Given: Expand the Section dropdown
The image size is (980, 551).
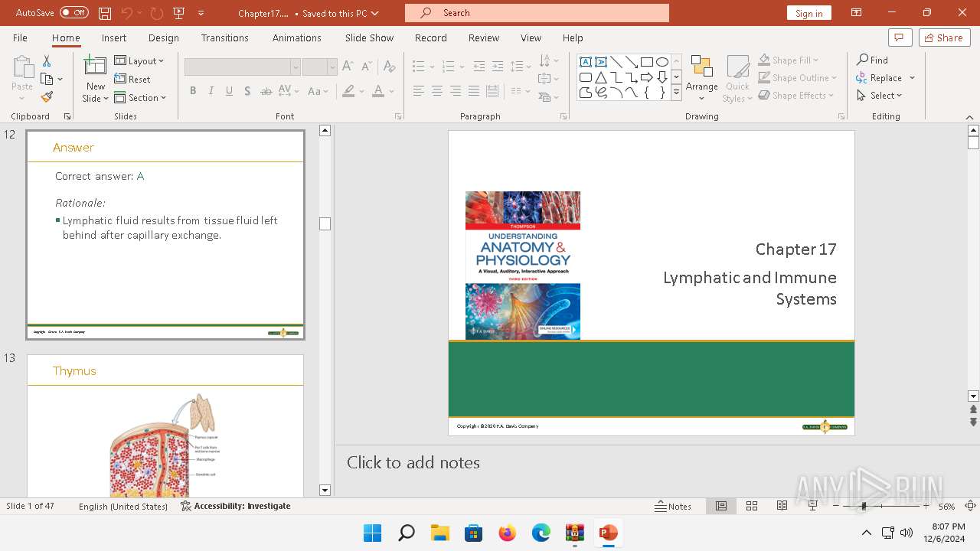Looking at the screenshot, I should [140, 98].
